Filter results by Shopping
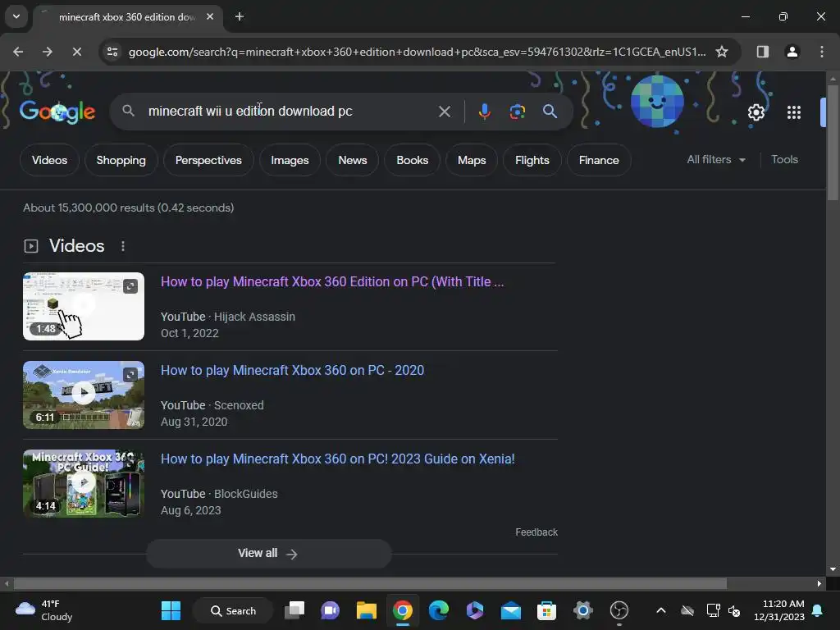The width and height of the screenshot is (840, 630). point(121,160)
